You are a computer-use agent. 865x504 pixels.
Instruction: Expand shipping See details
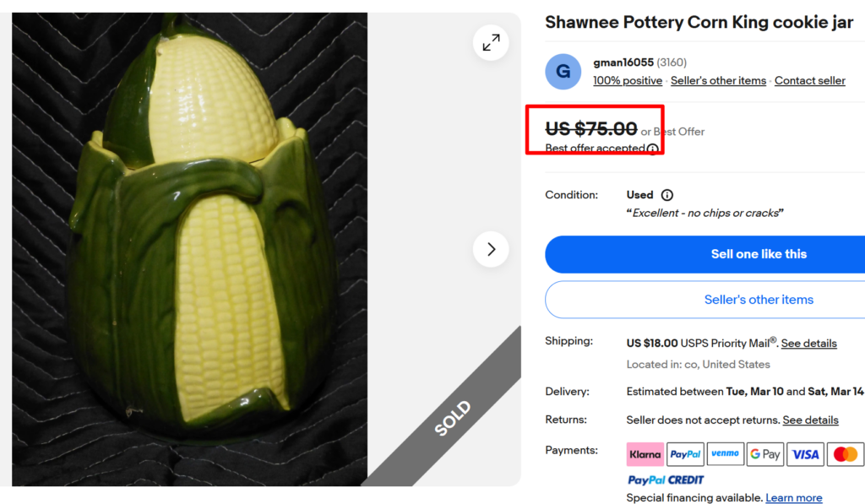coord(808,343)
